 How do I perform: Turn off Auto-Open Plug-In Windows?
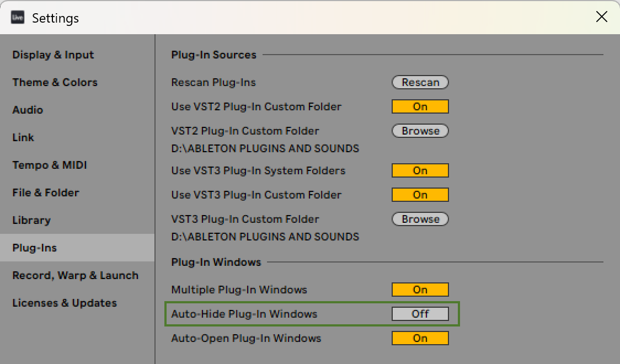(x=420, y=338)
